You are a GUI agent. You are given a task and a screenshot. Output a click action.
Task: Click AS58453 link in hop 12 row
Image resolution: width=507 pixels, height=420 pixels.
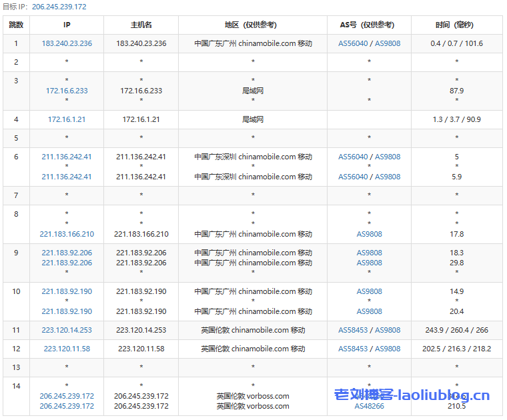click(353, 349)
